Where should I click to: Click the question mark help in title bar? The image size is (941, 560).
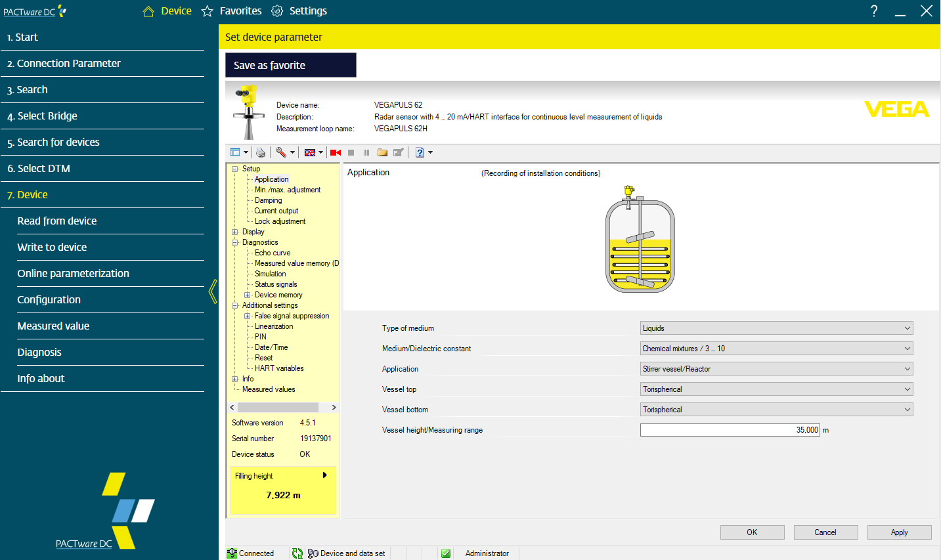(x=874, y=11)
